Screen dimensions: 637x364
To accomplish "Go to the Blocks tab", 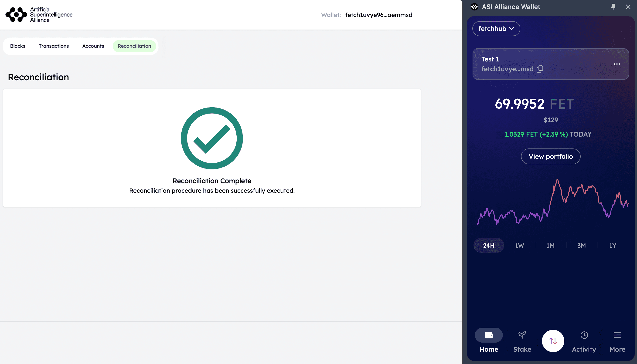I will 17,46.
